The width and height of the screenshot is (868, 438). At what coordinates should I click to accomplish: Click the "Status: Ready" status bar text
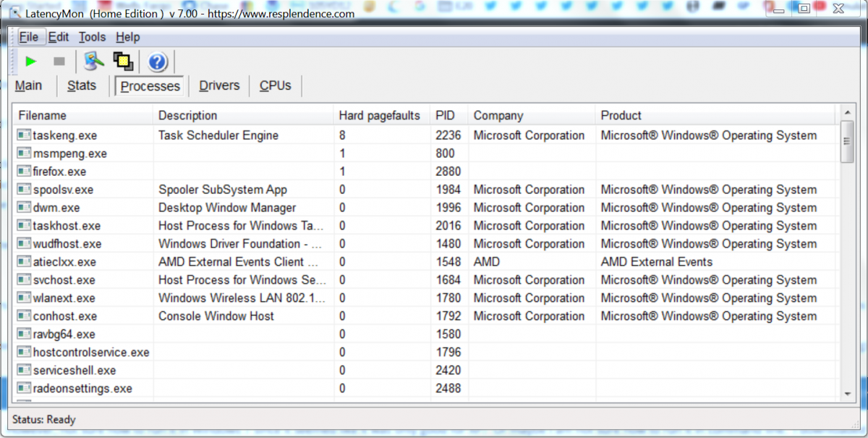click(x=44, y=419)
